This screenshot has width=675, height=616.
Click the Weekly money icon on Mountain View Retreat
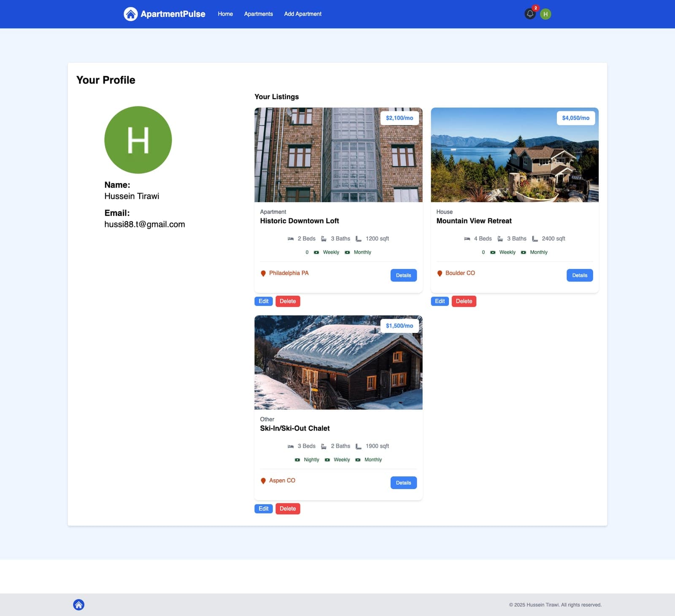493,252
